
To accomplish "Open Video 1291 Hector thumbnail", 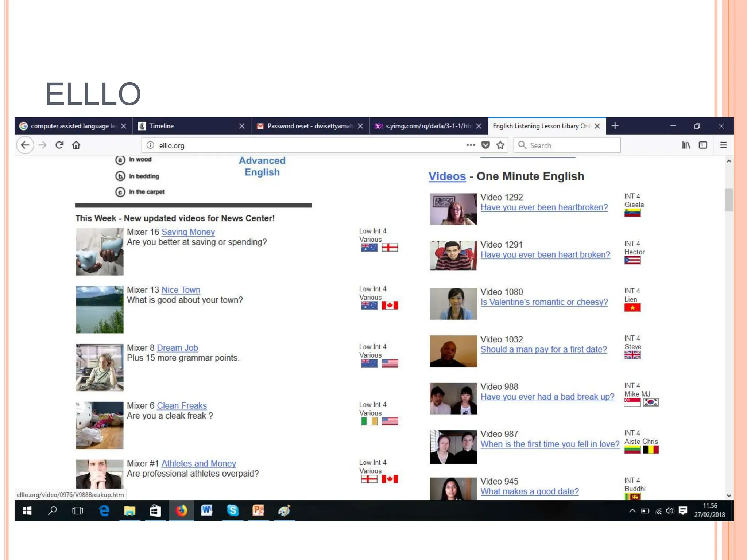I will click(x=453, y=255).
